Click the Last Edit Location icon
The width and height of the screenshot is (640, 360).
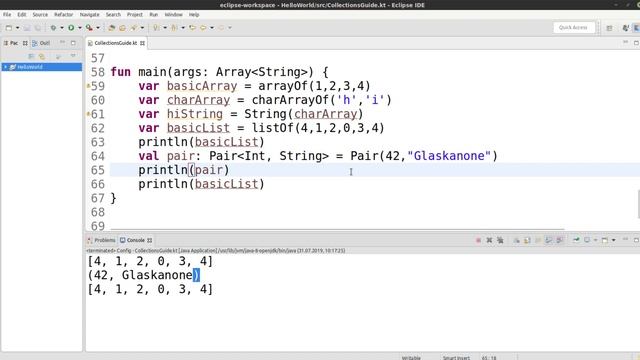192,28
